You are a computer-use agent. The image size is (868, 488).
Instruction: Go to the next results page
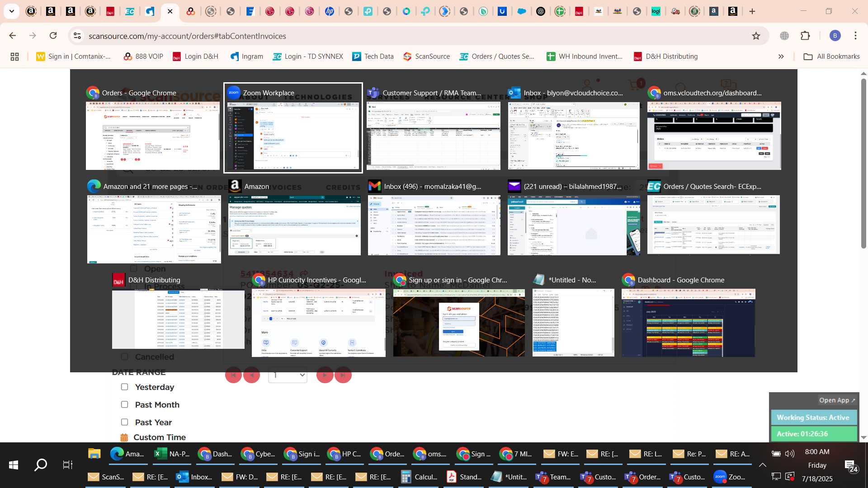(x=325, y=375)
